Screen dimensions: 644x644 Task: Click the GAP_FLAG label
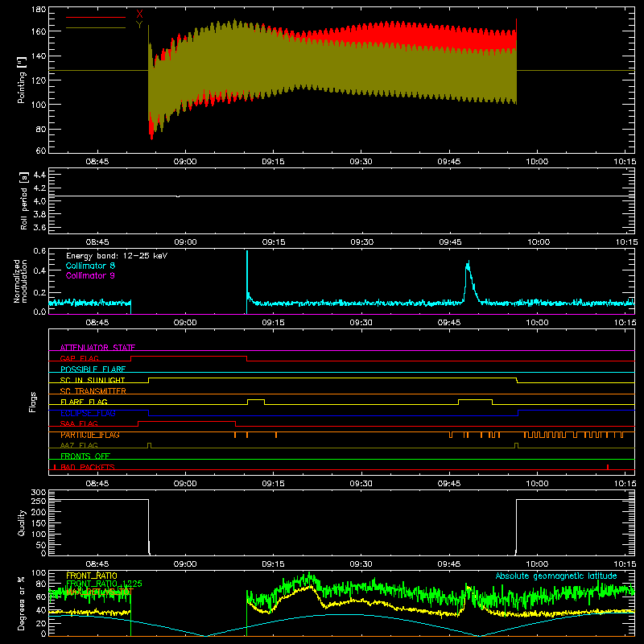click(79, 358)
